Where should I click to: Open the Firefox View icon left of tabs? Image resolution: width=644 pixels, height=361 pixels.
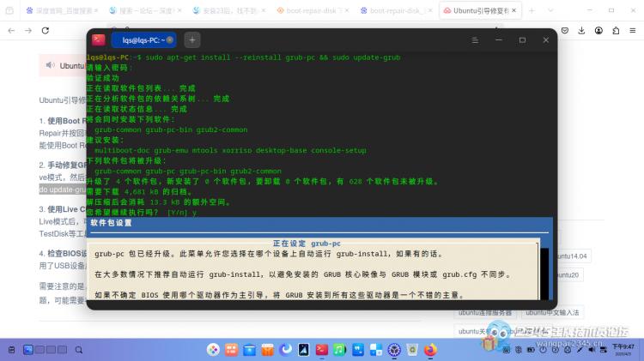(x=9, y=10)
